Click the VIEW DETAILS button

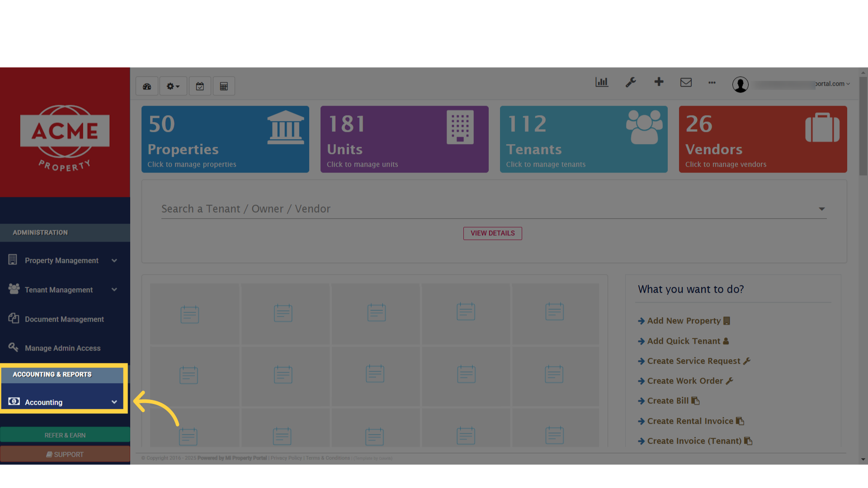pos(492,233)
